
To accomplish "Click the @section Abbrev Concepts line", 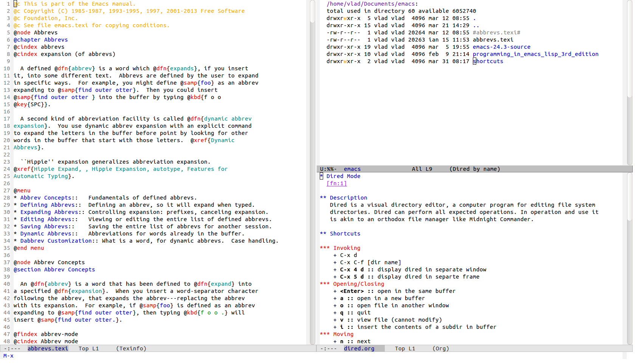I will [x=54, y=270].
